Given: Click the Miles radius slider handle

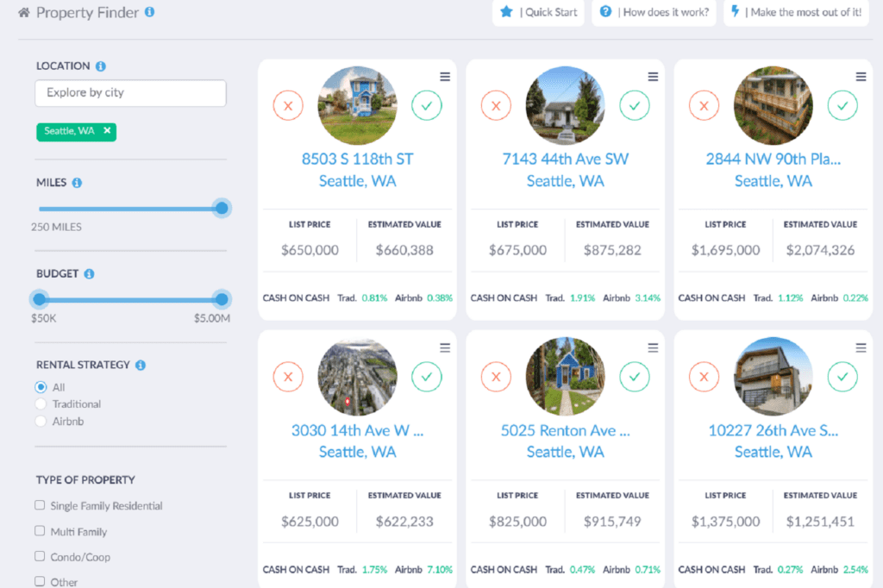Looking at the screenshot, I should 222,208.
